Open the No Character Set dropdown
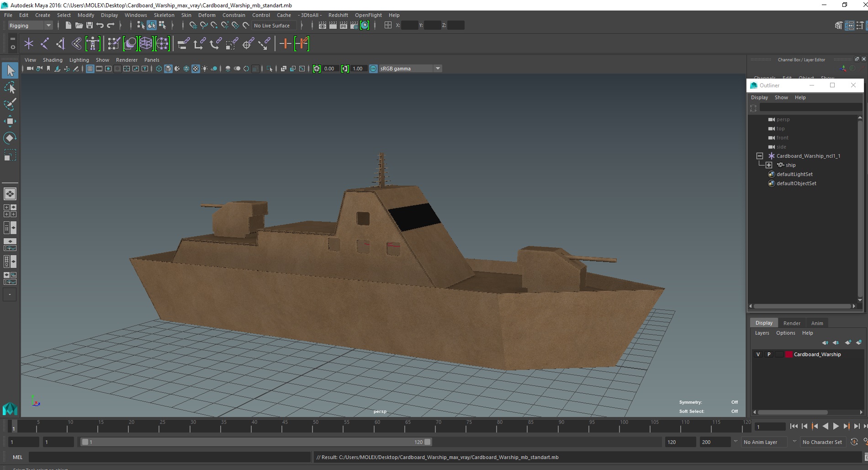 (823, 442)
